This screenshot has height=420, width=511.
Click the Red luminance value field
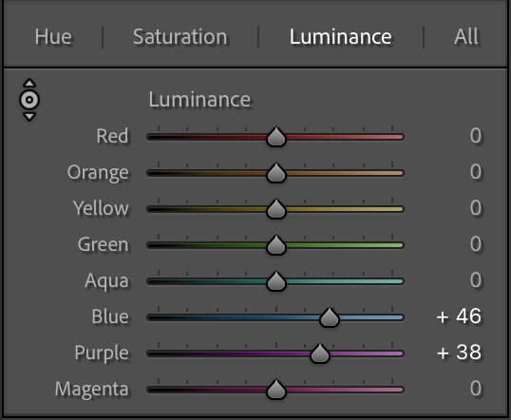click(476, 136)
